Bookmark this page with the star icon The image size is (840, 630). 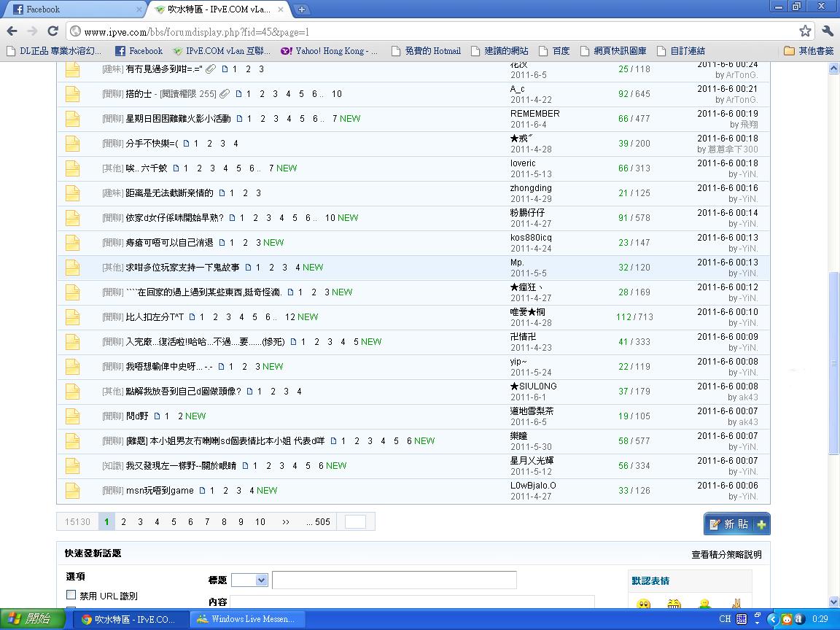click(805, 31)
